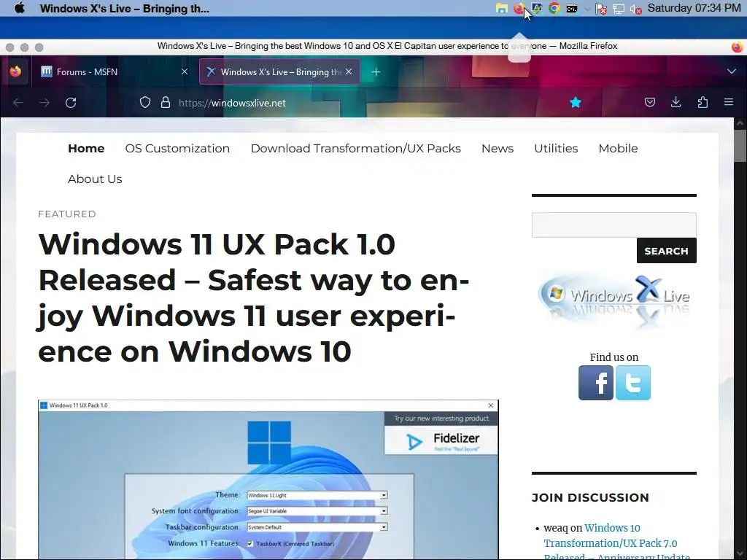Save page to Pocket

pyautogui.click(x=649, y=102)
